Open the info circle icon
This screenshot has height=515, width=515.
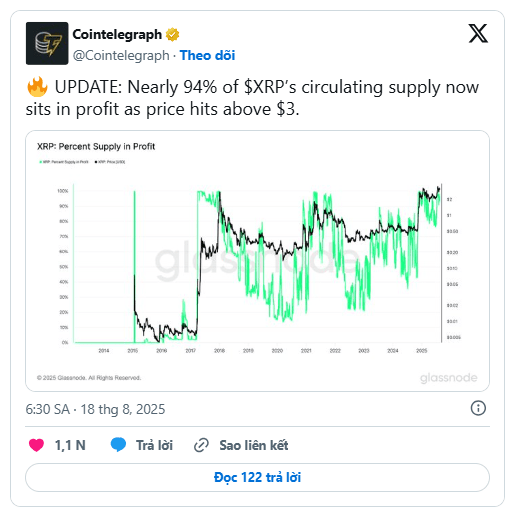478,408
